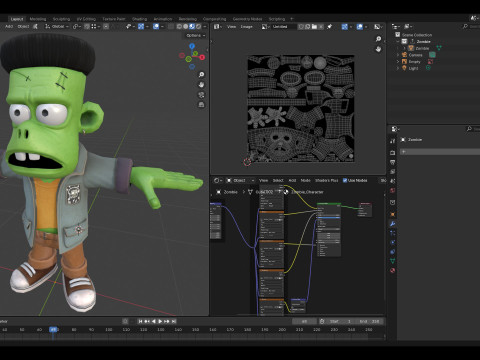Click the blue current frame marker on timeline
Viewport: 480px width, 360px height.
[x=53, y=330]
